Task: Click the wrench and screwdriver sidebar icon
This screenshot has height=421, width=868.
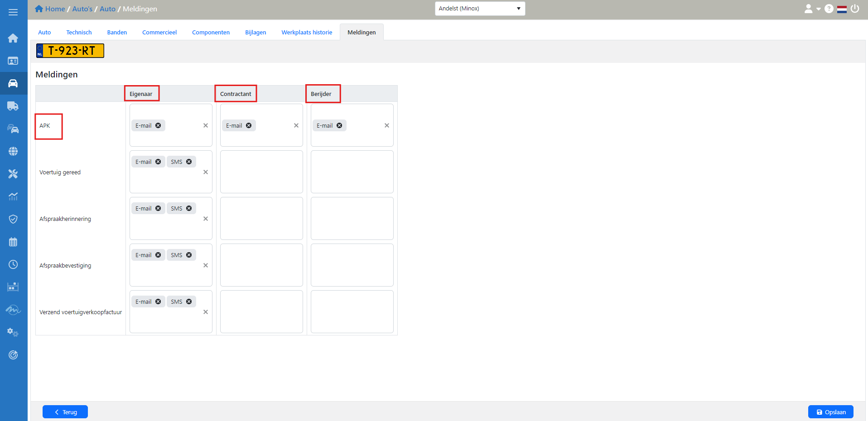Action: (x=13, y=174)
